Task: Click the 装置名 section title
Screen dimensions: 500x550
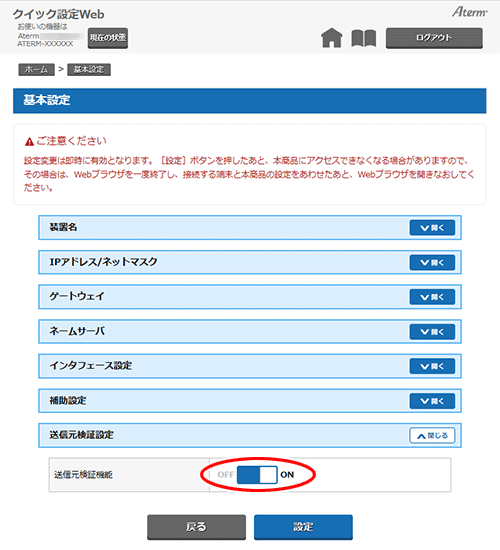Action: 63,227
